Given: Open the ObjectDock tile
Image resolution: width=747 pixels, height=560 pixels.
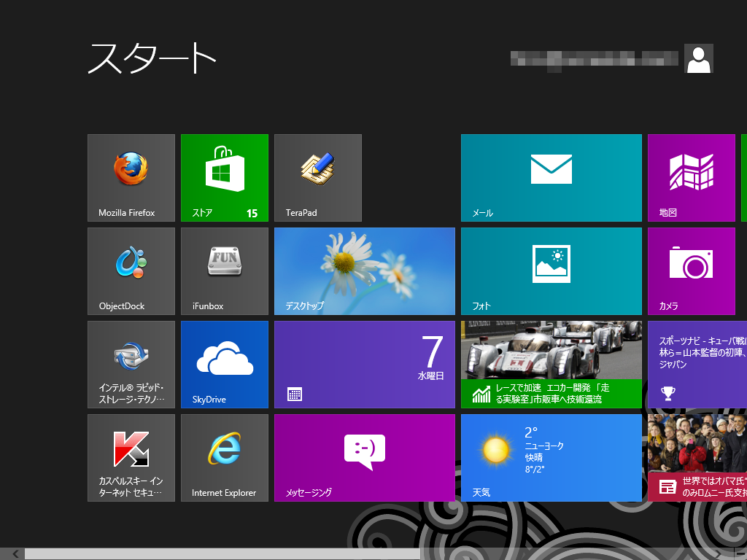Looking at the screenshot, I should pyautogui.click(x=131, y=271).
